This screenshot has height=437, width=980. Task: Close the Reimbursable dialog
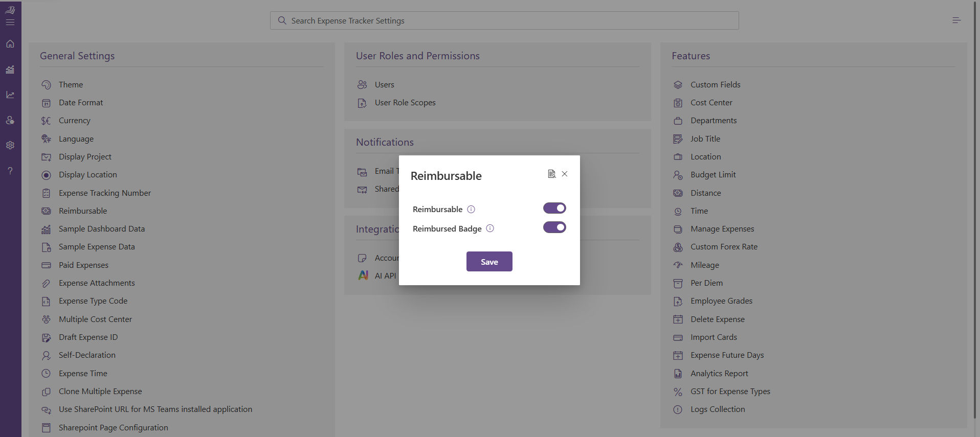[565, 174]
